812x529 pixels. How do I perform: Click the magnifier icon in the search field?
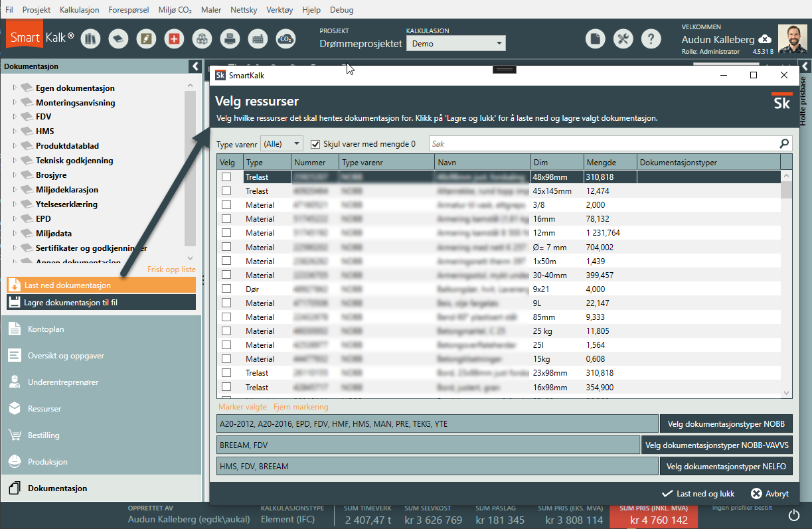784,143
